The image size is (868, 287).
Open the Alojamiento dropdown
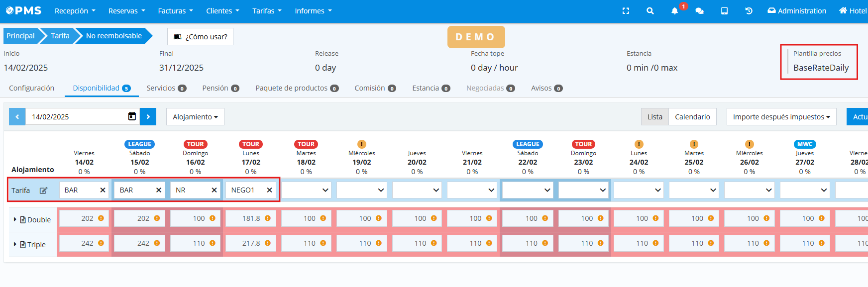pos(195,117)
